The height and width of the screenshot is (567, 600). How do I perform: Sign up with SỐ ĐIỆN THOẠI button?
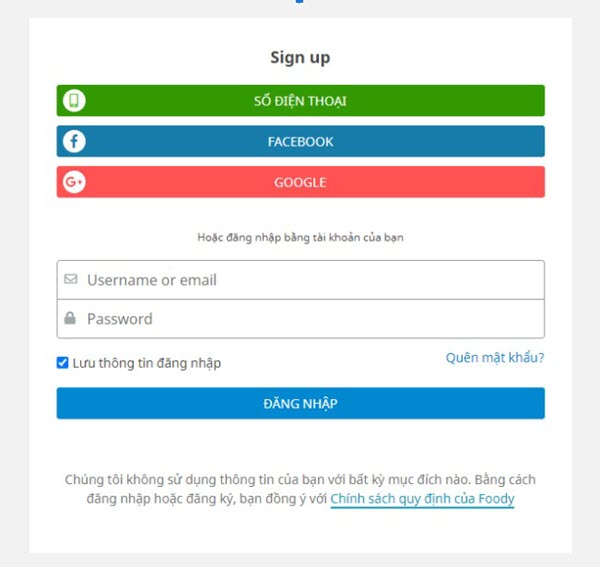point(300,101)
